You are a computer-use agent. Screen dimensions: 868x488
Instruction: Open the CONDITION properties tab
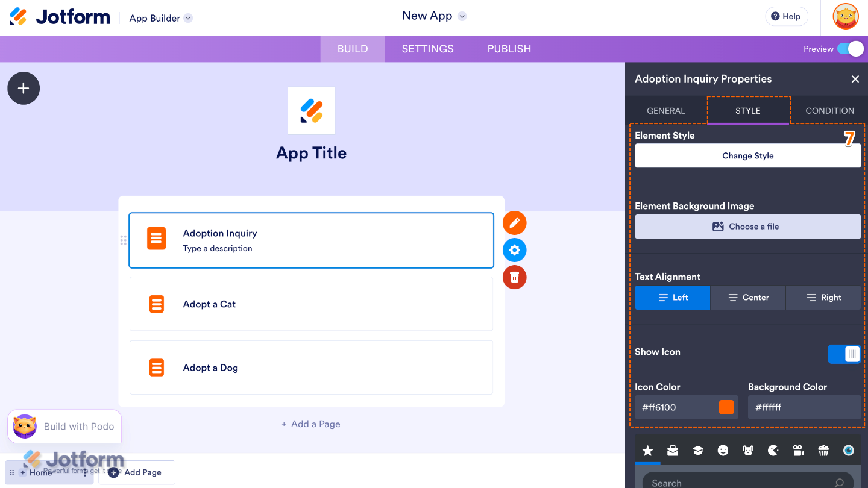829,110
